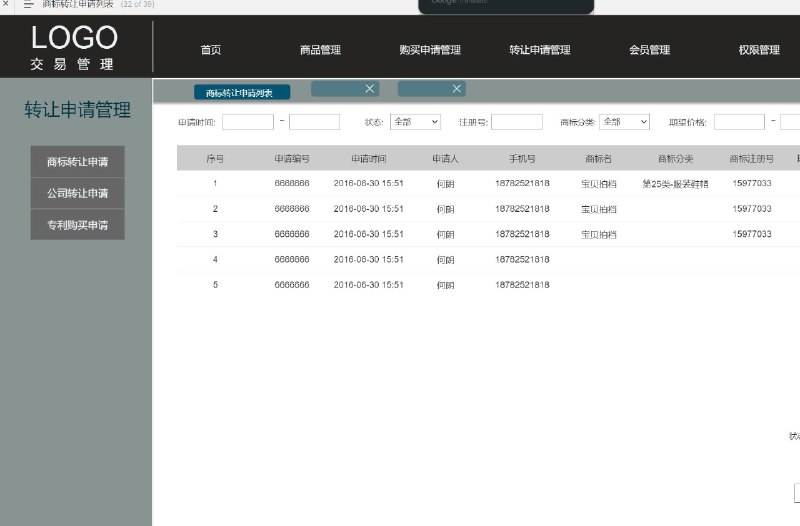Click the applicant name in row 5
This screenshot has width=800, height=526.
coord(445,285)
